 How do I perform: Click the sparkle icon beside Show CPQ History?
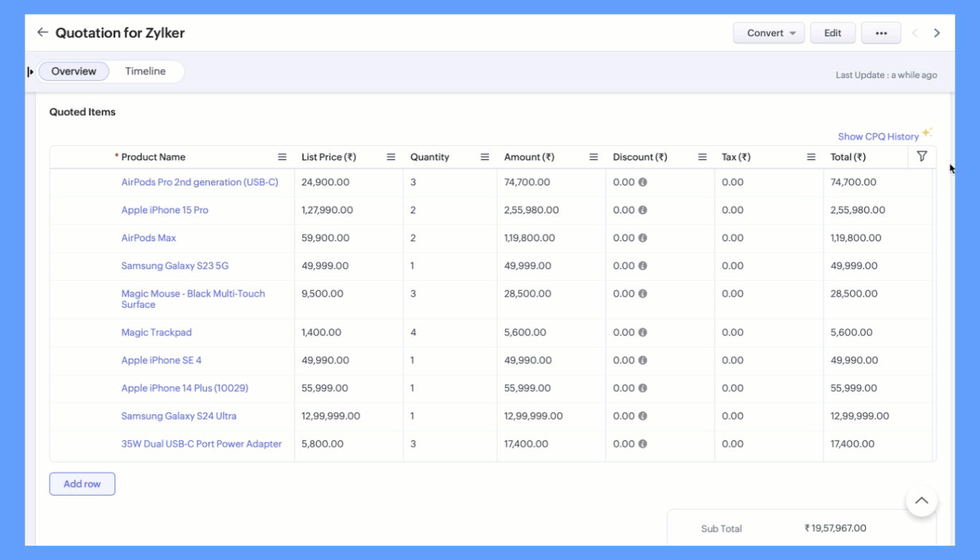click(927, 132)
